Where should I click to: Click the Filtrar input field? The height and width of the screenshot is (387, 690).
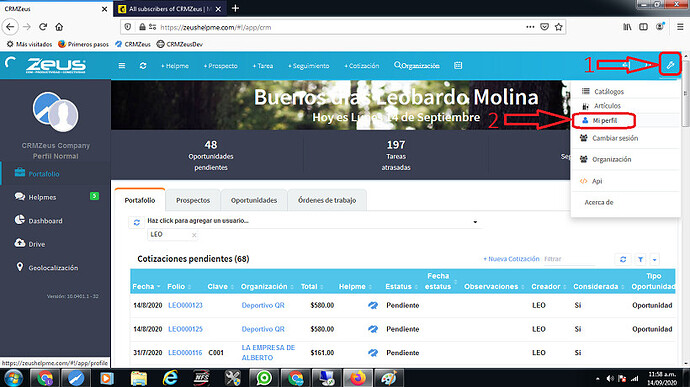point(569,259)
